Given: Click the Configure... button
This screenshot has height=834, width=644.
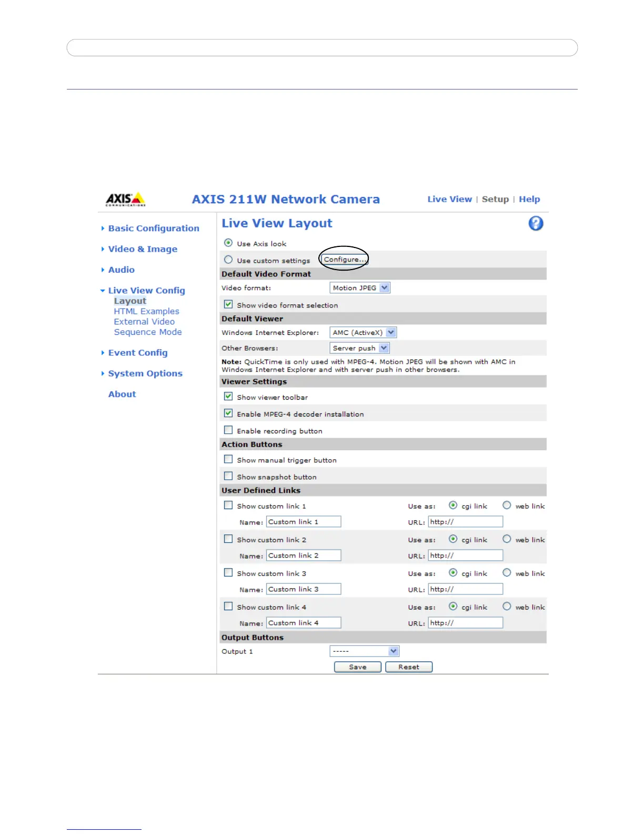Looking at the screenshot, I should click(x=345, y=260).
